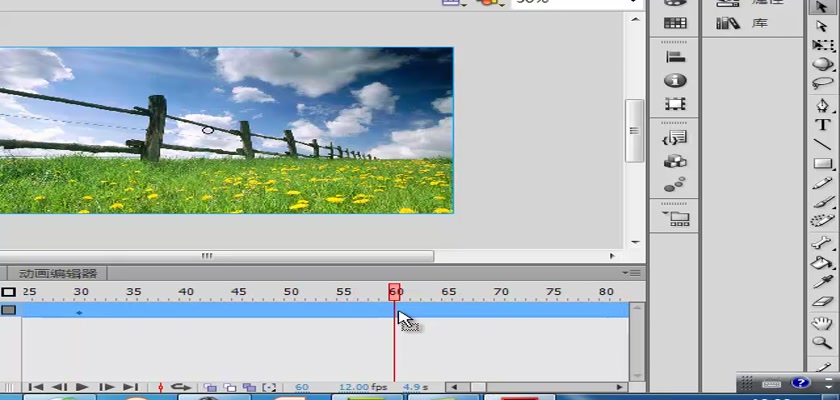Click the stage vertical scrollbar up arrow
This screenshot has height=400, width=840.
pos(635,19)
